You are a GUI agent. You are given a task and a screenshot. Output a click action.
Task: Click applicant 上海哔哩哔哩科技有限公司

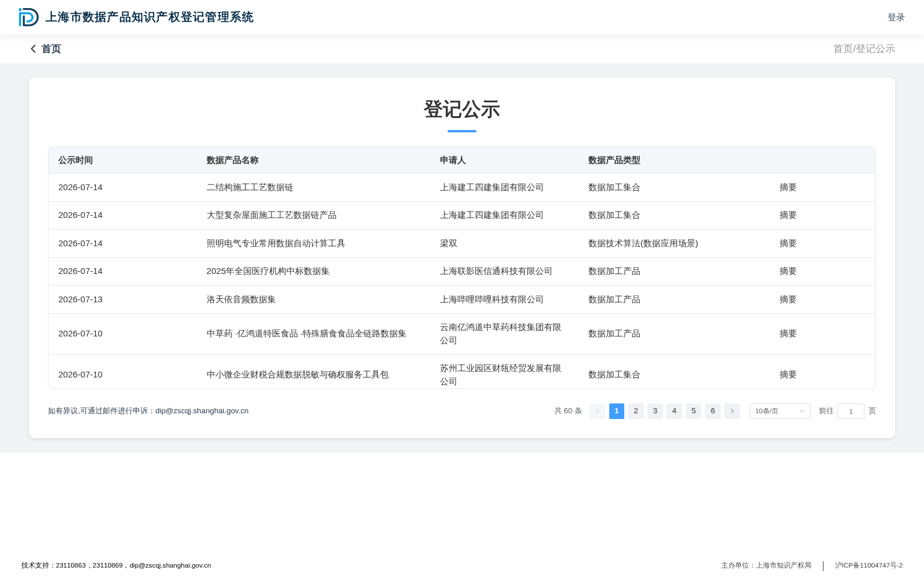coord(491,299)
